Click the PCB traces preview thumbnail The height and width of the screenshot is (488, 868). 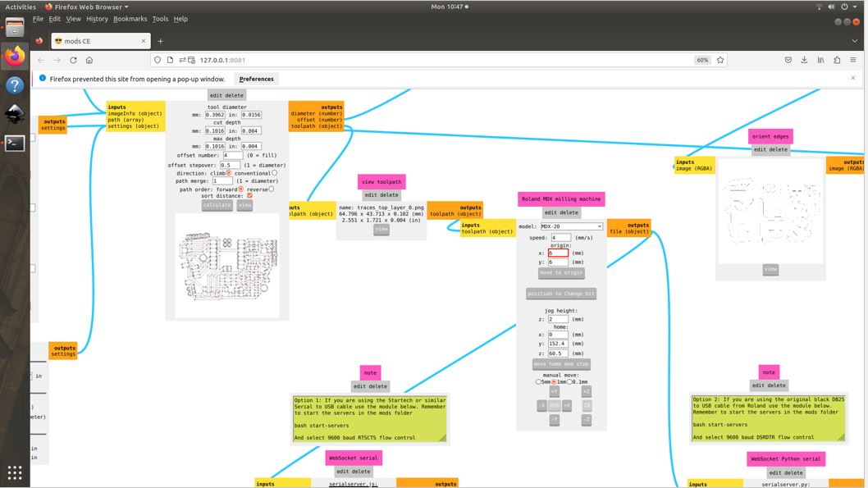(x=227, y=266)
